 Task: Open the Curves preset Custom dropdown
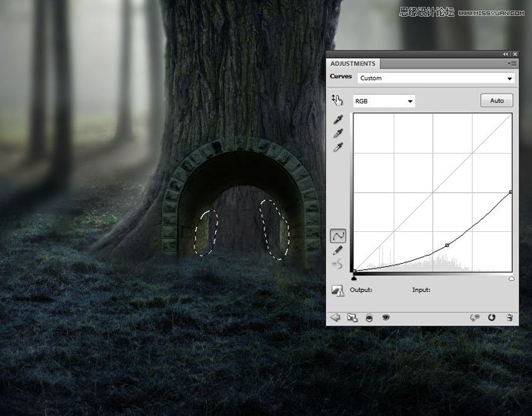436,78
